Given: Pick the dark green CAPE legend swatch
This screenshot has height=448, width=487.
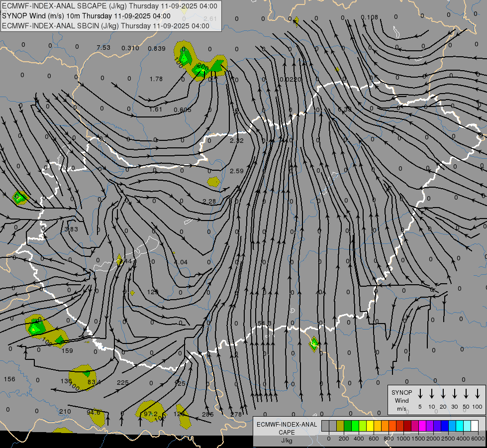Looking at the screenshot, I should pyautogui.click(x=348, y=426).
